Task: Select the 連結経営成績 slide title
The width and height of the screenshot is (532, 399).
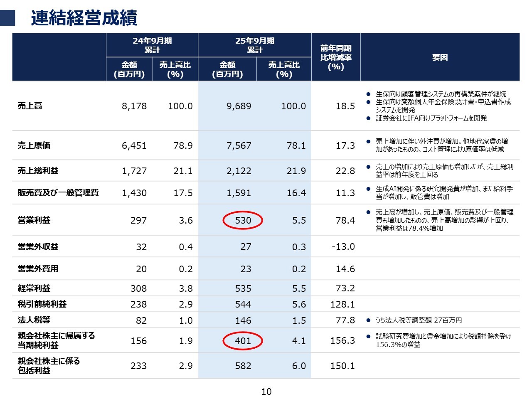Action: point(84,18)
